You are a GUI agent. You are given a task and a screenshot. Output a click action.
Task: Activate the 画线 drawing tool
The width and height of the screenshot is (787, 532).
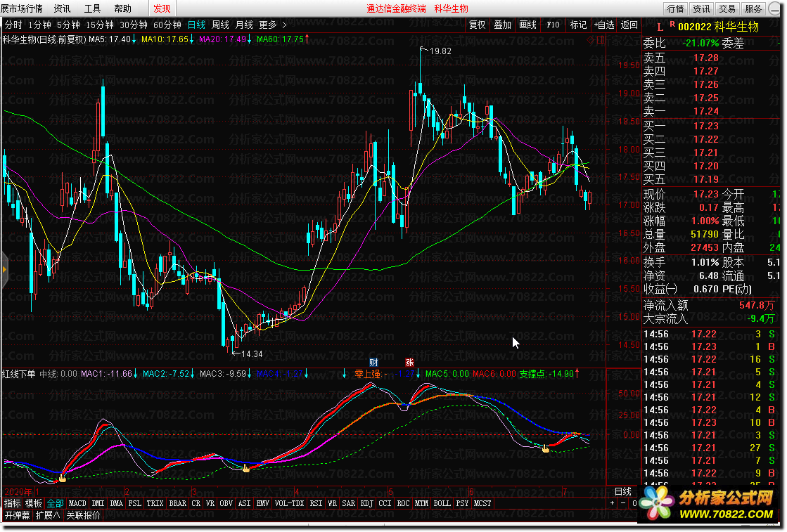point(527,25)
